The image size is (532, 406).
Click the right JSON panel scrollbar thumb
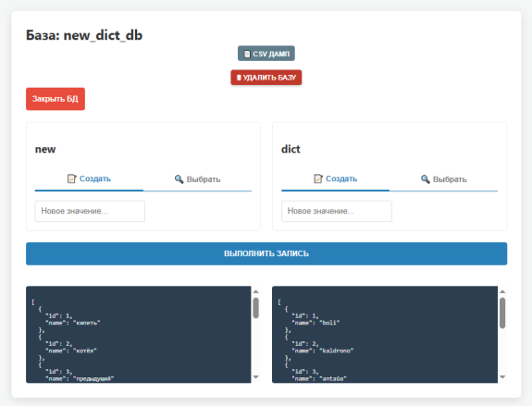[x=502, y=313]
